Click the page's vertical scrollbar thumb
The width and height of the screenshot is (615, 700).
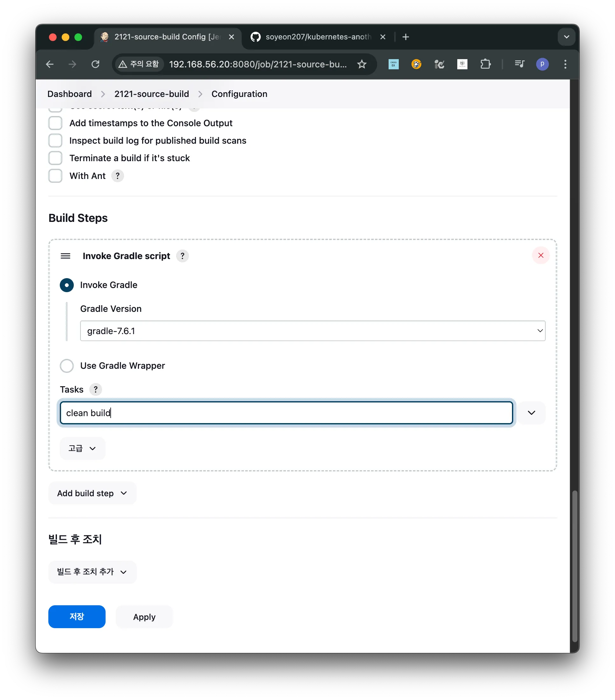point(575,565)
